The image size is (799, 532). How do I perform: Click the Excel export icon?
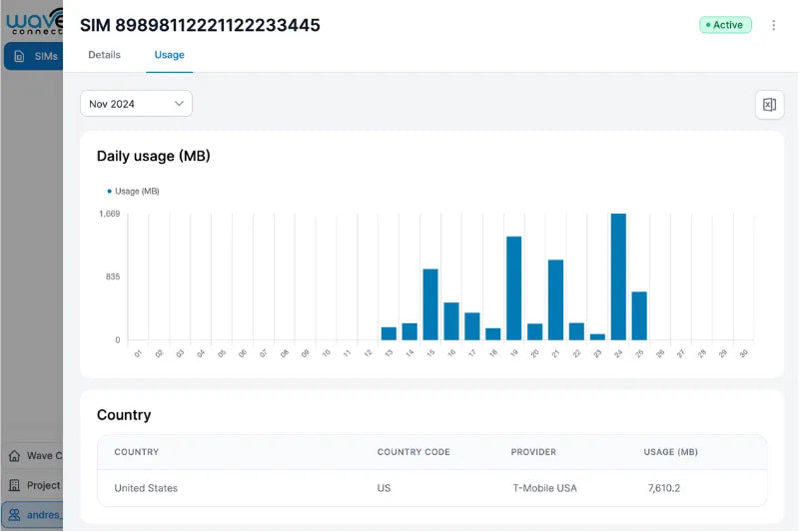tap(769, 105)
